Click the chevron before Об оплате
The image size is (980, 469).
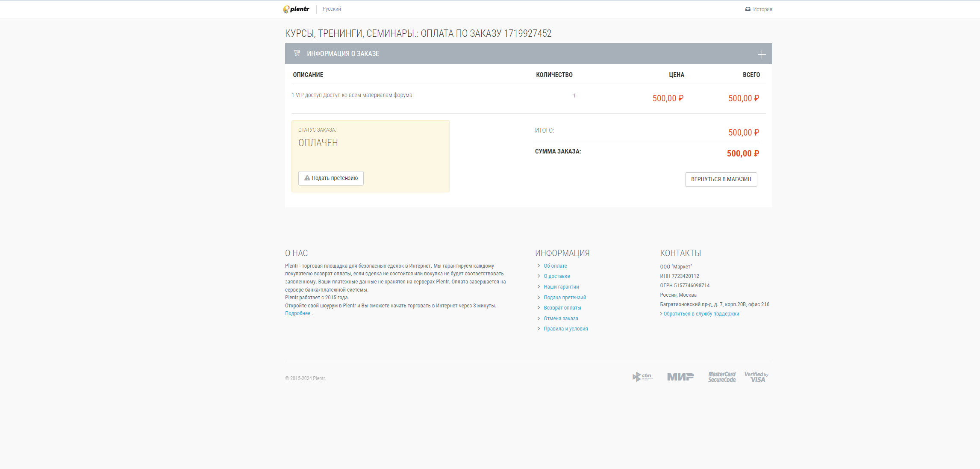click(539, 266)
